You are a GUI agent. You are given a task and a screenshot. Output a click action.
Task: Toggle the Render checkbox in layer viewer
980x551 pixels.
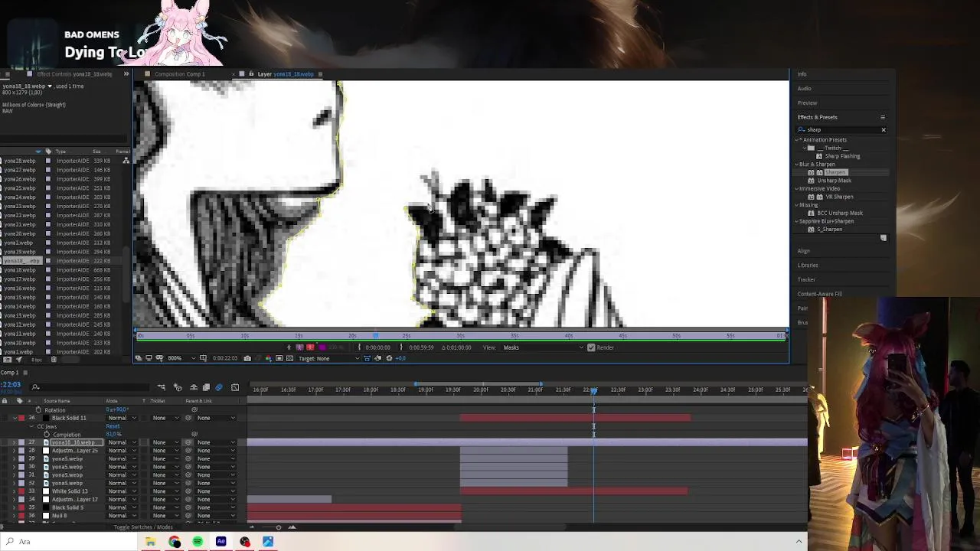591,347
